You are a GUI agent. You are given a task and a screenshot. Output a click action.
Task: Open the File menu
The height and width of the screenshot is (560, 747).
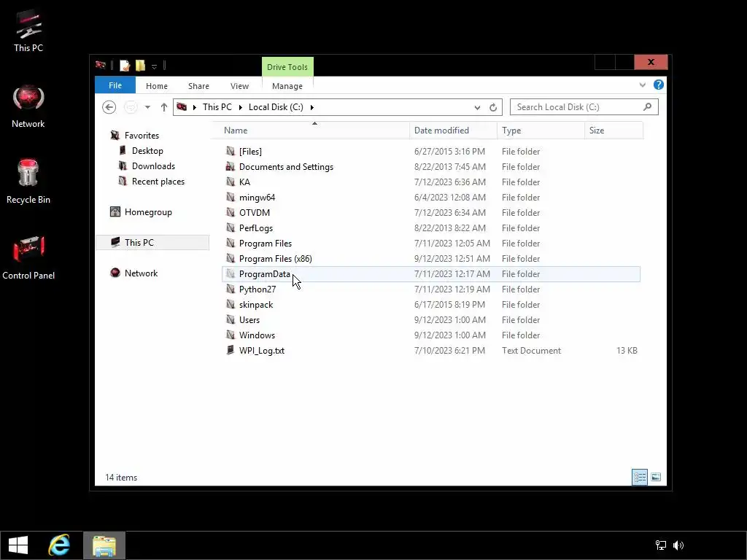click(115, 85)
